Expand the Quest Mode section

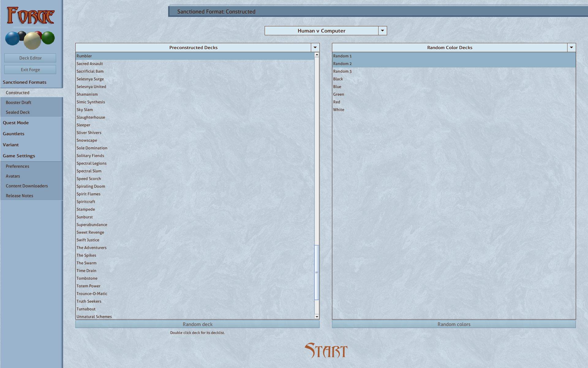point(16,123)
